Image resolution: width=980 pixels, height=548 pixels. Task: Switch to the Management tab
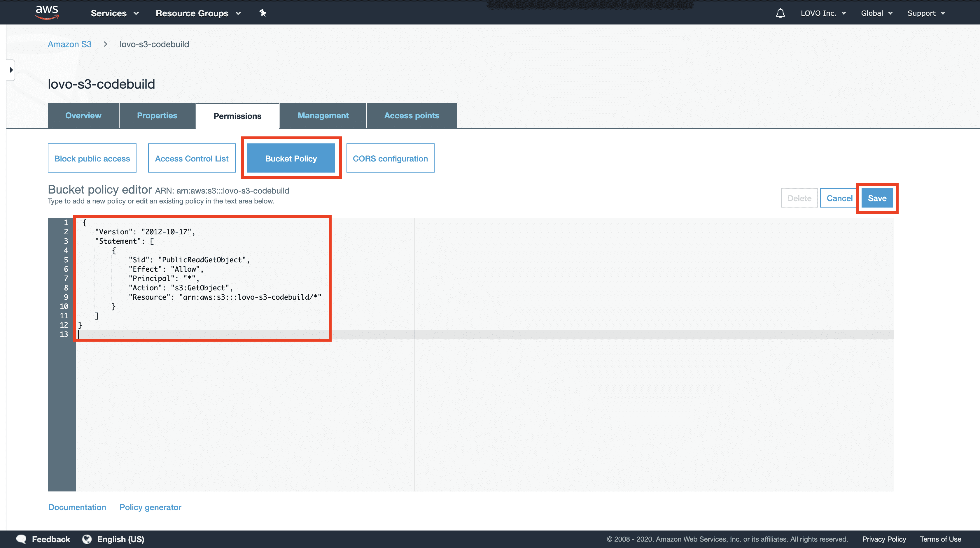pyautogui.click(x=323, y=116)
